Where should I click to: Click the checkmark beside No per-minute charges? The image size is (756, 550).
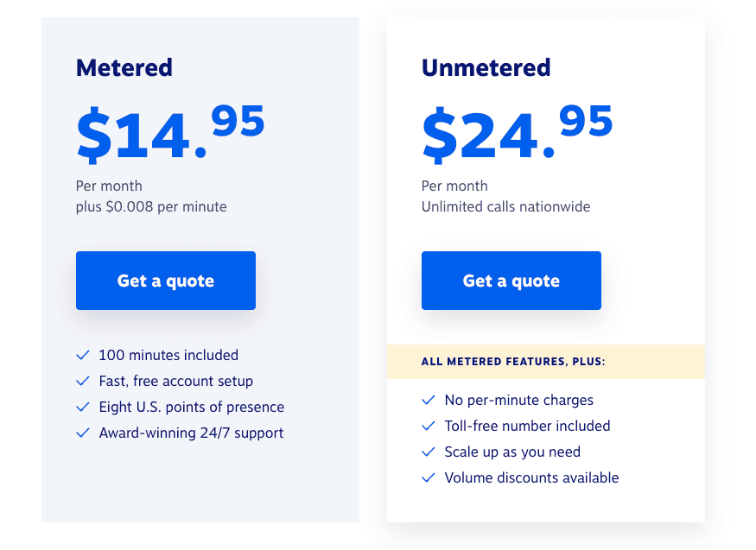pos(429,400)
